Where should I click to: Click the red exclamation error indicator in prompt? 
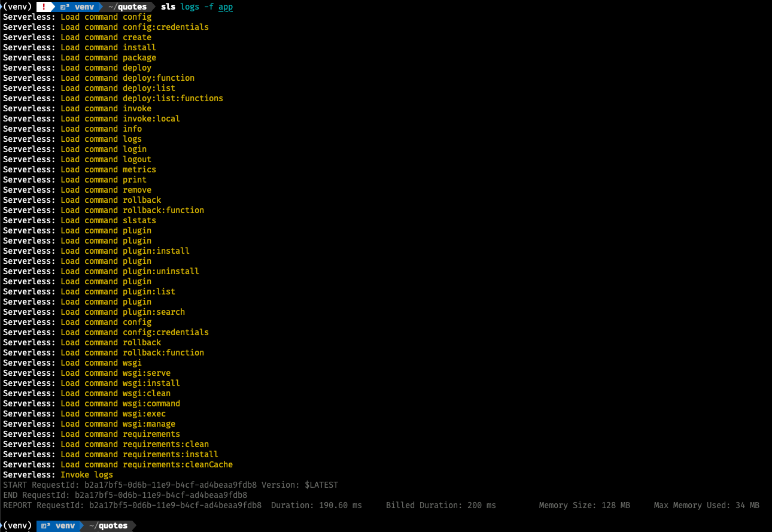44,7
